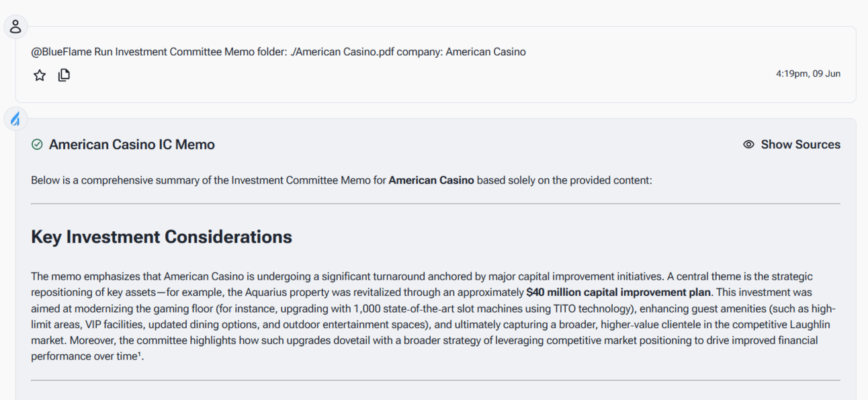Click the 4:19pm, 09 Jun timestamp
The image size is (868, 400).
808,74
